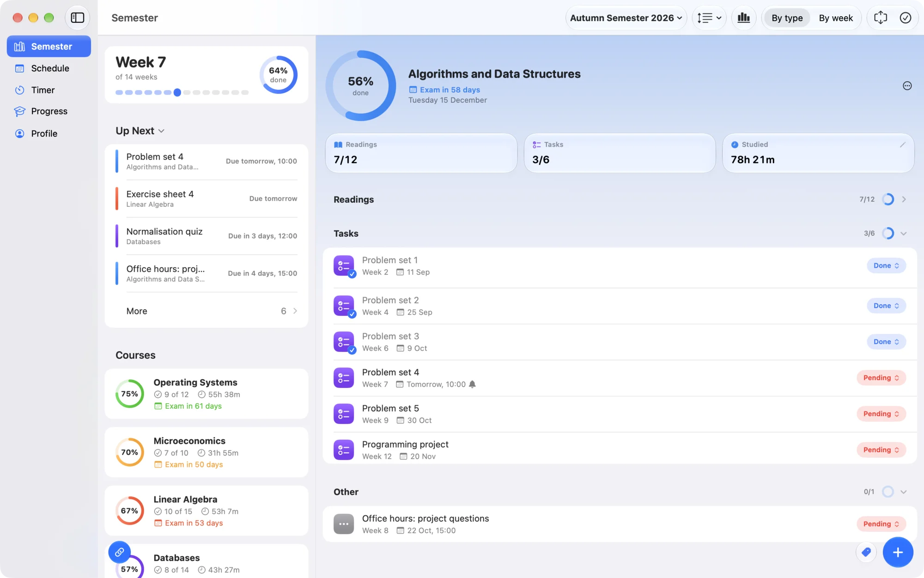Toggle the sidebar panel icon
Viewport: 924px width, 578px height.
click(x=77, y=18)
